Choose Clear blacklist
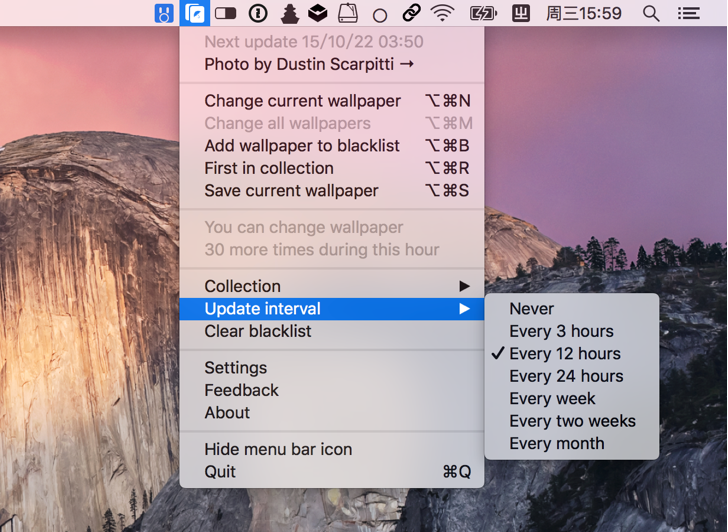728x532 pixels. coord(332,331)
